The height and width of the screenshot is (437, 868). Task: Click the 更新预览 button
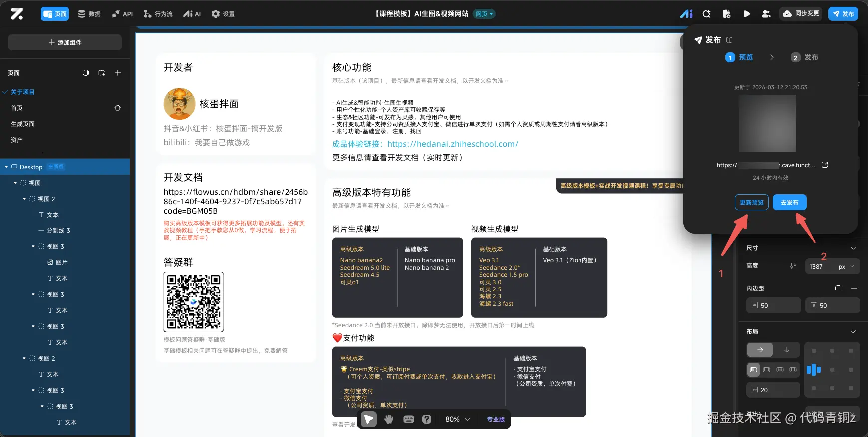(752, 202)
